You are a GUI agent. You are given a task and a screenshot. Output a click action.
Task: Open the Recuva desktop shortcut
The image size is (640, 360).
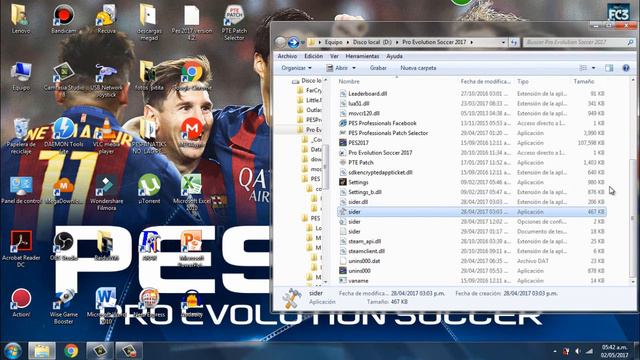(x=106, y=19)
